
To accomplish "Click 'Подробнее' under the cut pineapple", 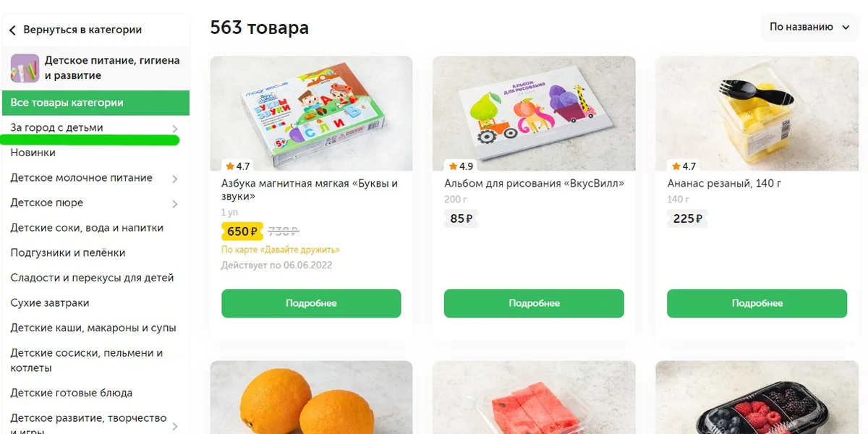I will (756, 303).
